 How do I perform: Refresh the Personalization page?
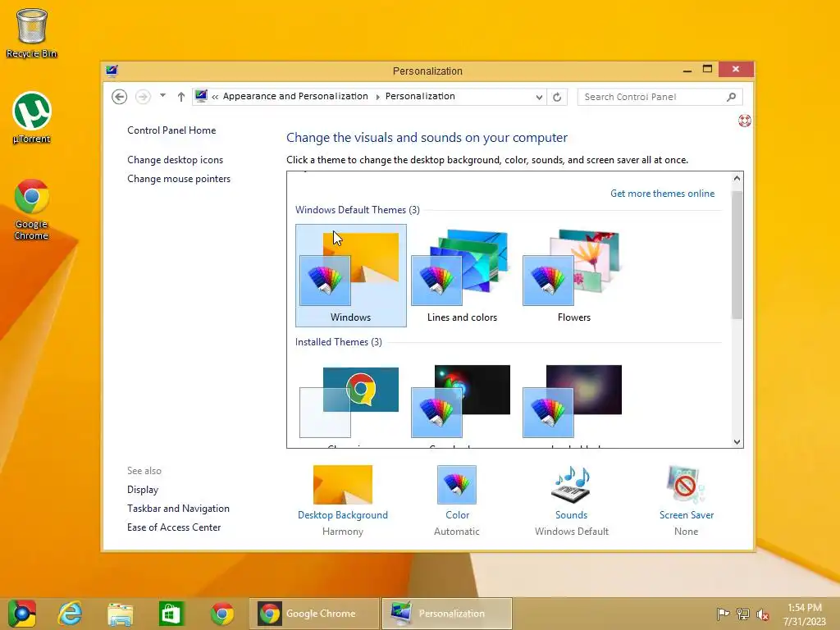click(x=557, y=97)
